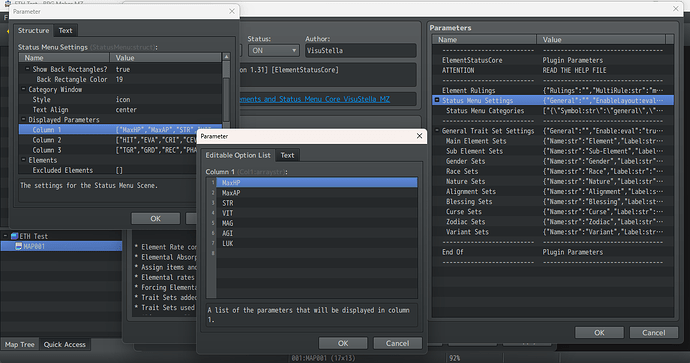This screenshot has height=363, width=690.
Task: Select Element Rulings parameter row
Action: coord(553,90)
